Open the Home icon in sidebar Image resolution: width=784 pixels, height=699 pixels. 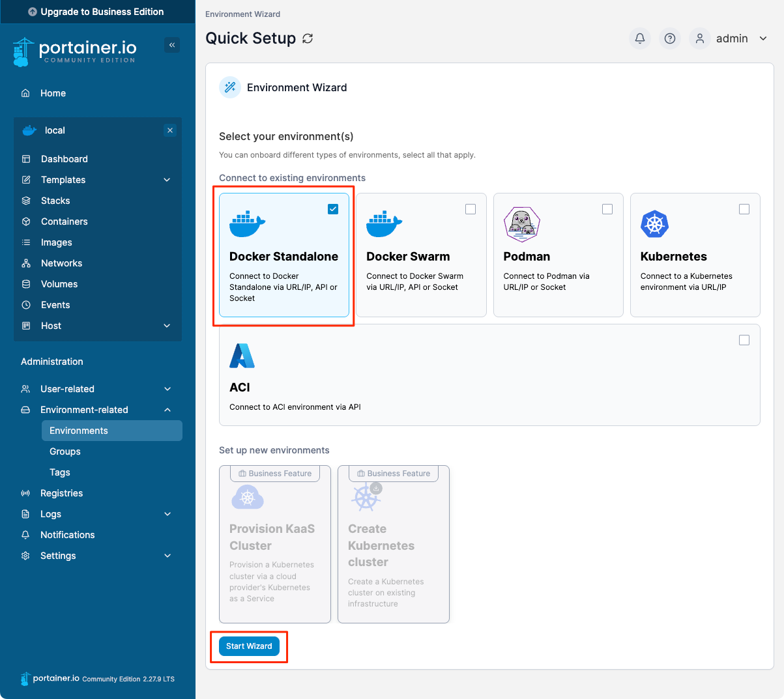25,93
